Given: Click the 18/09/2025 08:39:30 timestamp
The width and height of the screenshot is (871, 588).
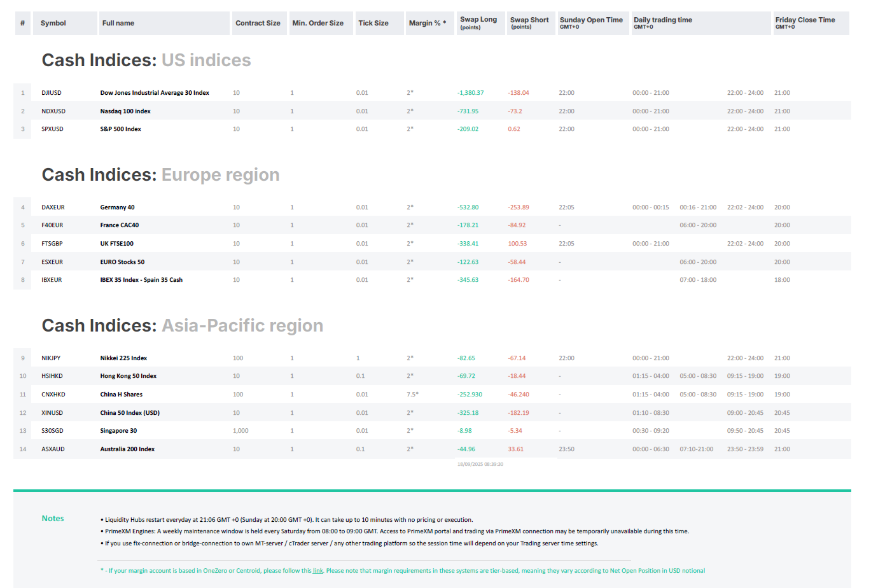Looking at the screenshot, I should pyautogui.click(x=480, y=465).
